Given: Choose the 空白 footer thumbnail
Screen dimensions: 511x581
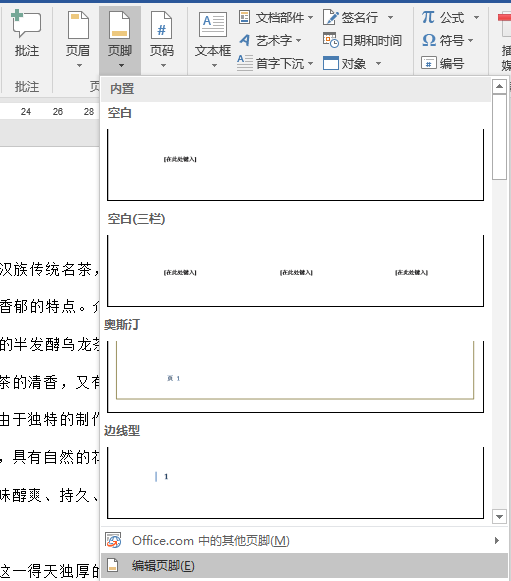Looking at the screenshot, I should [295, 165].
